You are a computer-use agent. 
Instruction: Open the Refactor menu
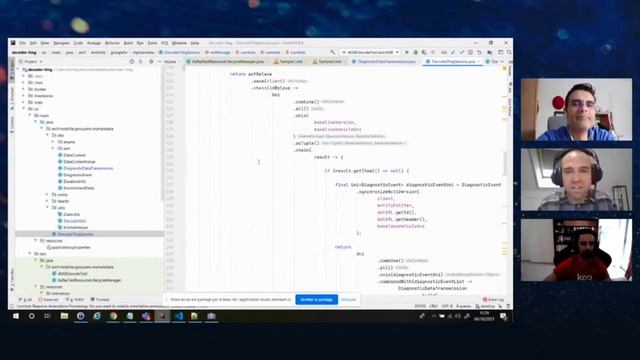coord(112,43)
